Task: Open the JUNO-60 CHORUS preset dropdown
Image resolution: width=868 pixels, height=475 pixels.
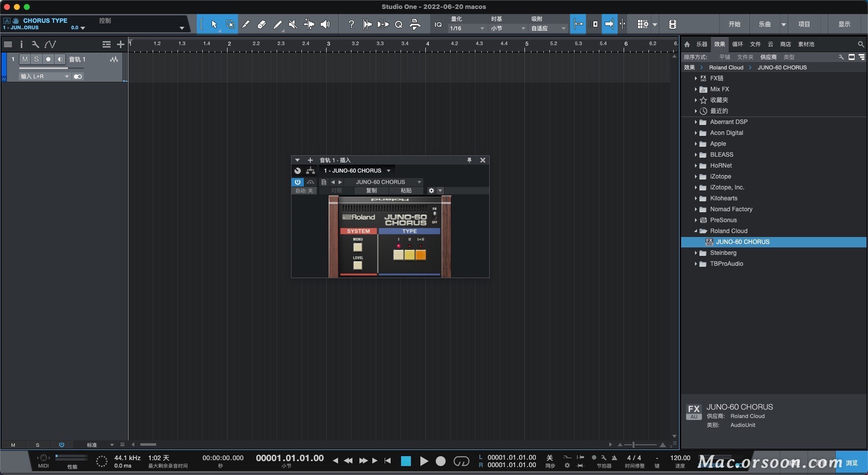Action: (x=383, y=182)
